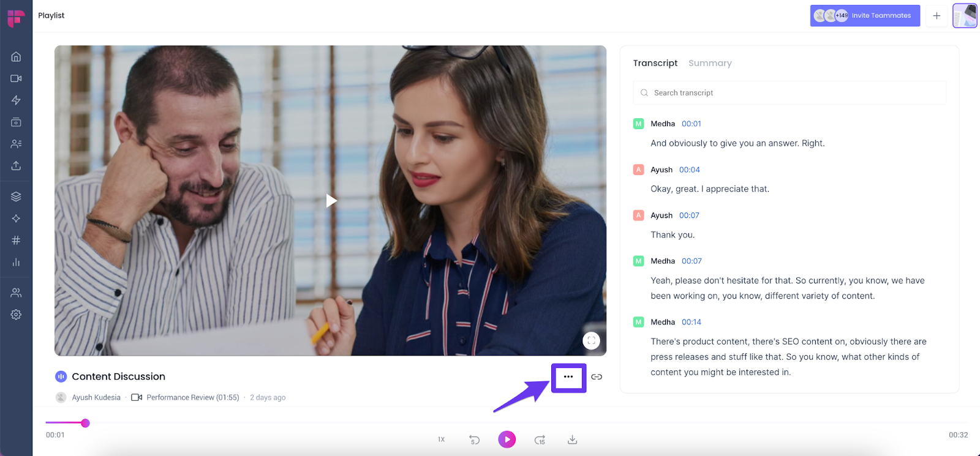The width and height of the screenshot is (980, 456).
Task: Click the plus icon in top bar
Action: (937, 16)
